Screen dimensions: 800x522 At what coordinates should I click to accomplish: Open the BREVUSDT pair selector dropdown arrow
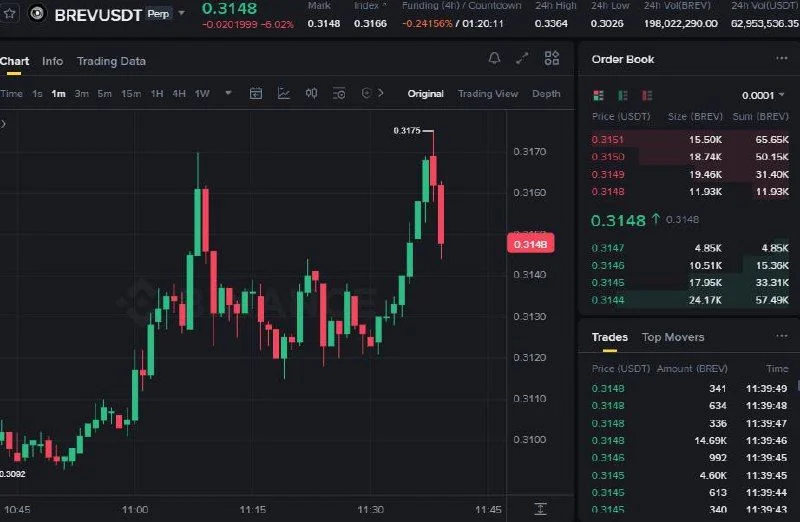(x=182, y=13)
